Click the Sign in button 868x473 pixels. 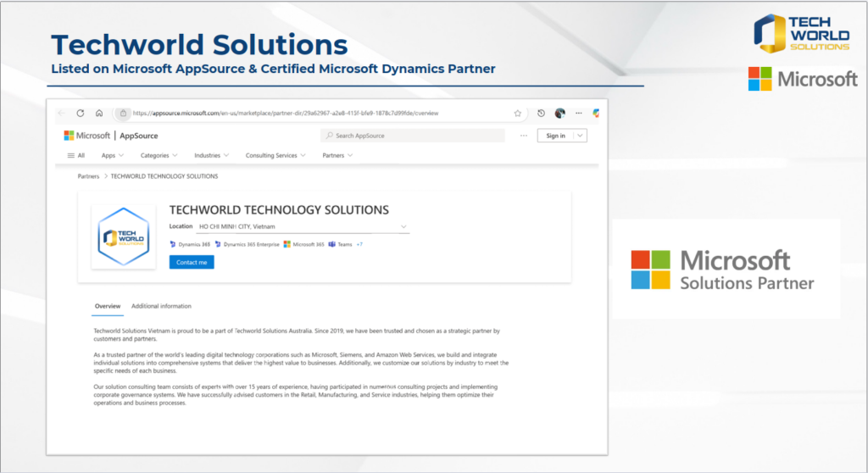(555, 136)
